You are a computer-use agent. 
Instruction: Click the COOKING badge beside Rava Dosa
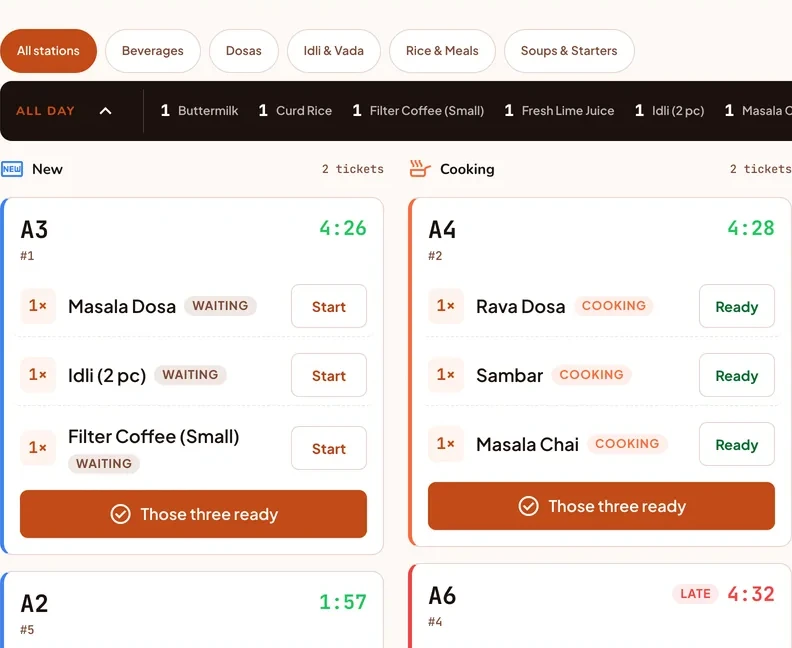[614, 306]
